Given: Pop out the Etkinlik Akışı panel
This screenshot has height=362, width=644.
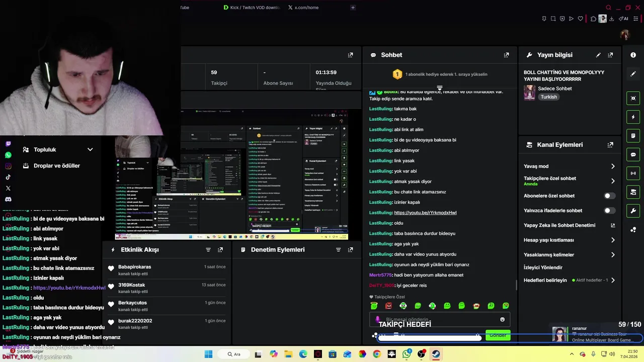Looking at the screenshot, I should pos(220,249).
